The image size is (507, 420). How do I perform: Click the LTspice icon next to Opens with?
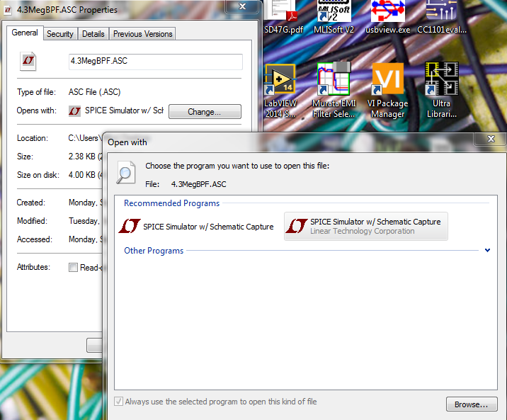point(74,111)
